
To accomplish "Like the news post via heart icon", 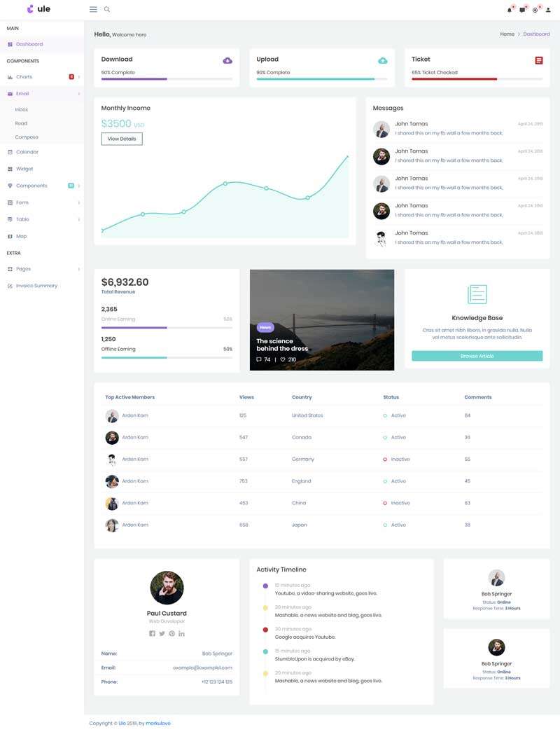I will [x=283, y=359].
